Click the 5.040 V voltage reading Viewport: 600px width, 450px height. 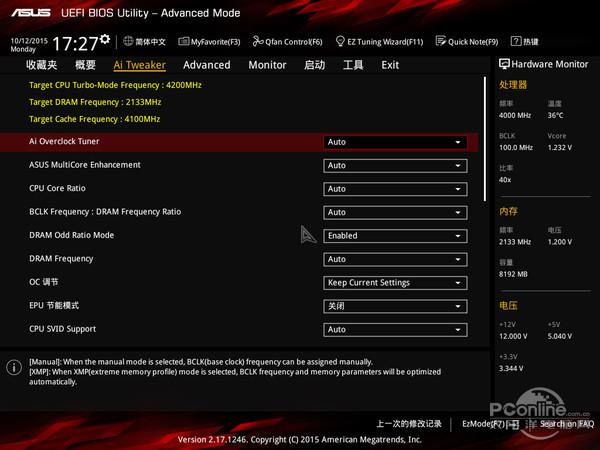(559, 336)
